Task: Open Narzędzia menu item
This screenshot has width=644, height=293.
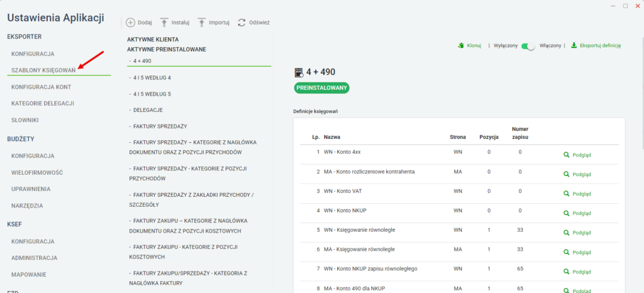Action: [x=27, y=206]
